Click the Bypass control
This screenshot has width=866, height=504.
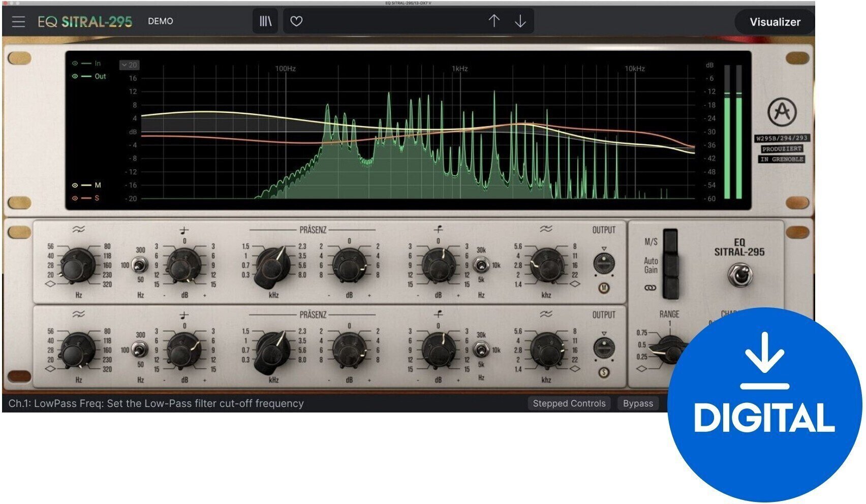pyautogui.click(x=638, y=403)
